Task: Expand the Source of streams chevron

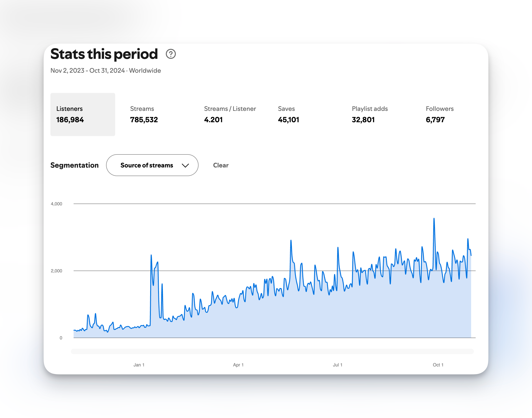Action: click(186, 165)
